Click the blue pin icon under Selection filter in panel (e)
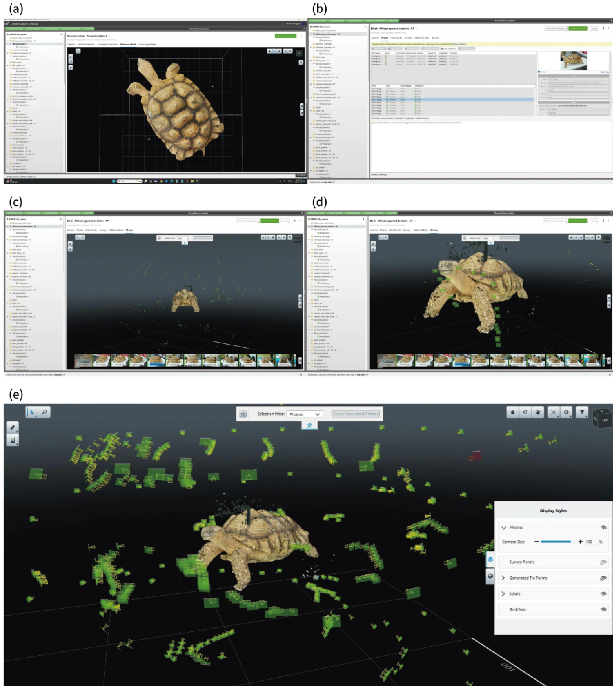The height and width of the screenshot is (690, 616). point(309,425)
